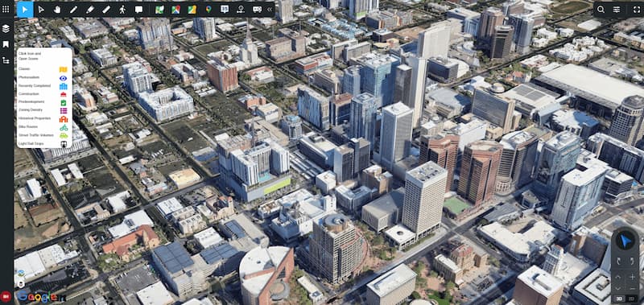The height and width of the screenshot is (305, 644).
Task: Enter fullscreen mode
Action: 636,10
